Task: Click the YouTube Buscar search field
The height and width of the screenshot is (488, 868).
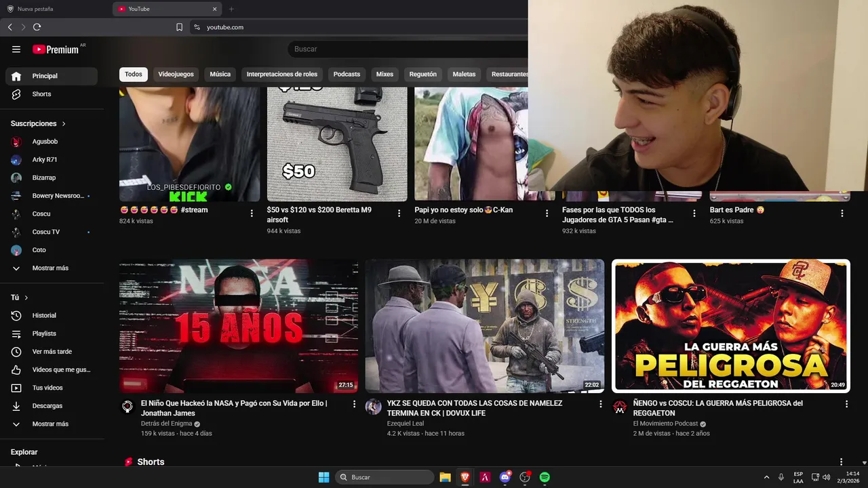Action: (x=408, y=49)
